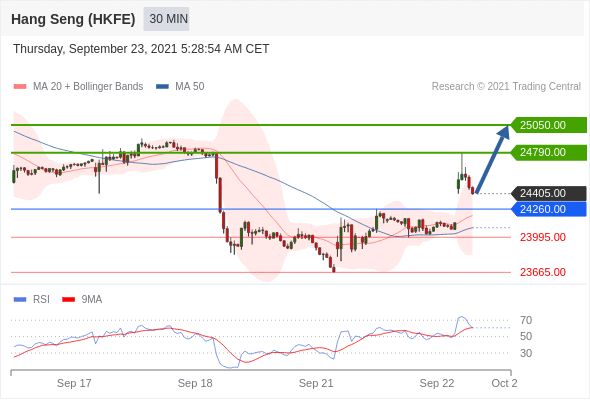Click the blue upward forecast arrow
The image size is (590, 400).
(x=493, y=160)
